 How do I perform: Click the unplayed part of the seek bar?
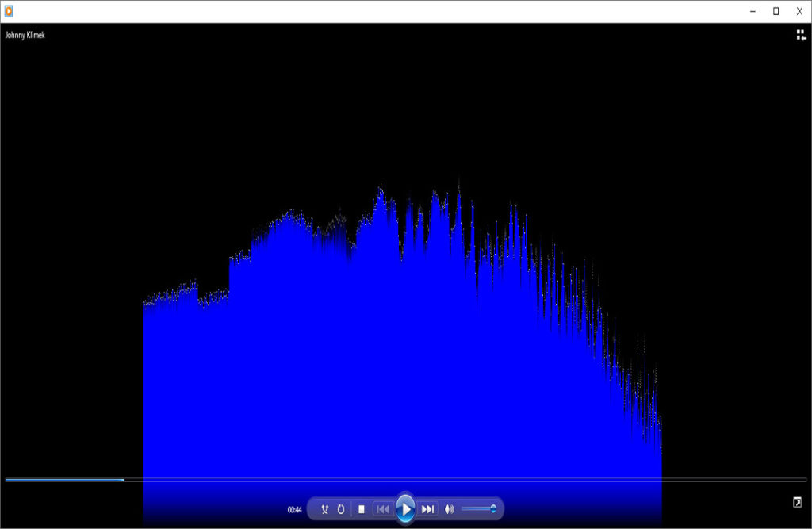coord(460,480)
